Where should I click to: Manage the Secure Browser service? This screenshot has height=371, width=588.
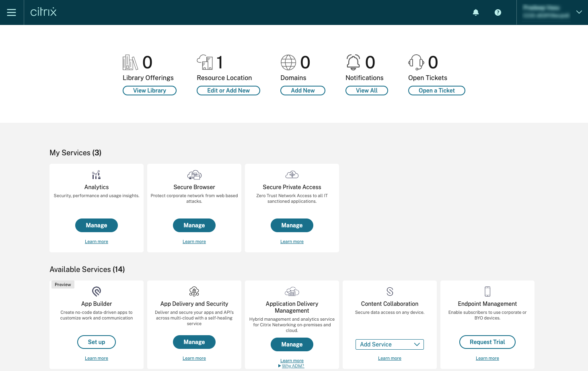194,225
